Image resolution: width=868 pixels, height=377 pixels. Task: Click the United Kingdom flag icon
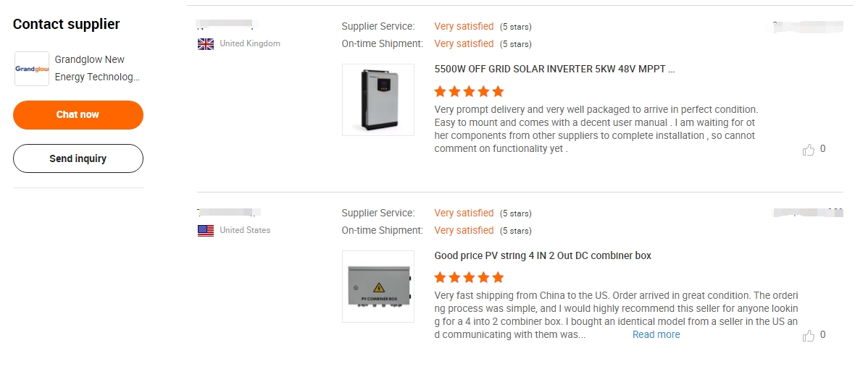(x=205, y=43)
